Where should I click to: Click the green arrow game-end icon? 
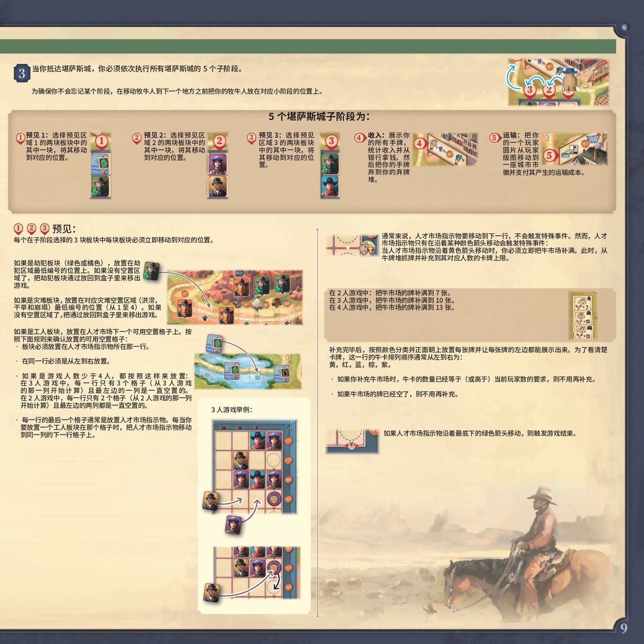(352, 441)
